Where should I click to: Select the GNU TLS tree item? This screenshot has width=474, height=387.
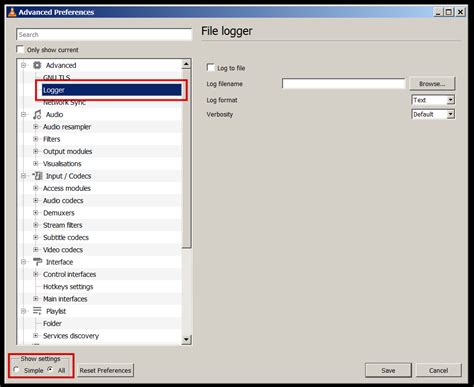(x=56, y=77)
